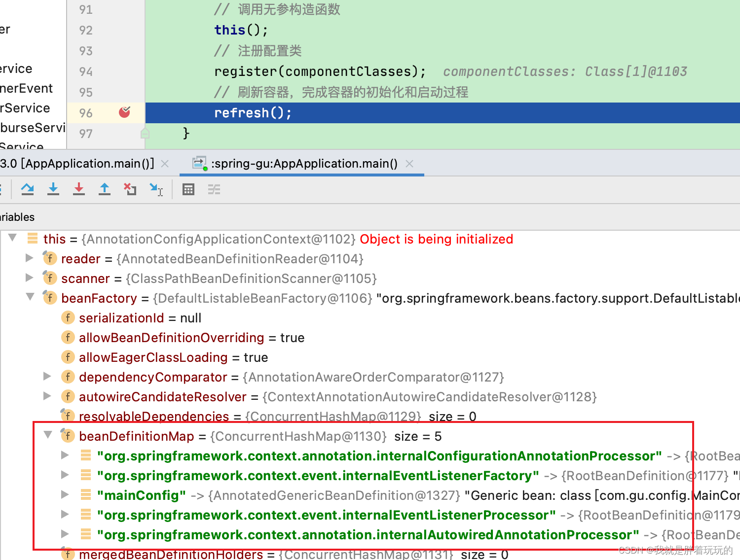Image resolution: width=740 pixels, height=560 pixels.
Task: Expand the autowireCandidateResolver field
Action: (x=47, y=396)
